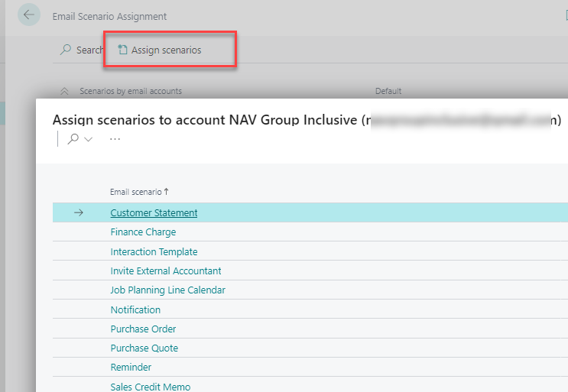Select the Interaction Template scenario
Image resolution: width=568 pixels, height=392 pixels.
[x=154, y=251]
